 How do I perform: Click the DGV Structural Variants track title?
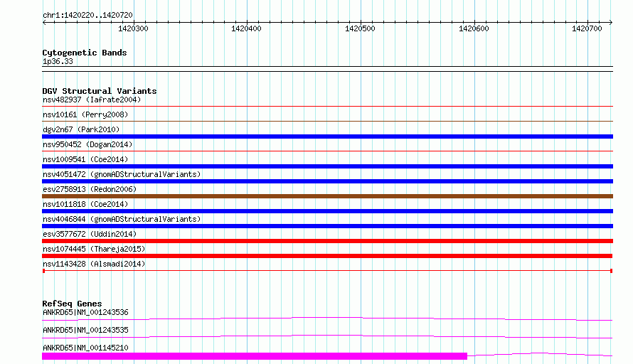100,91
